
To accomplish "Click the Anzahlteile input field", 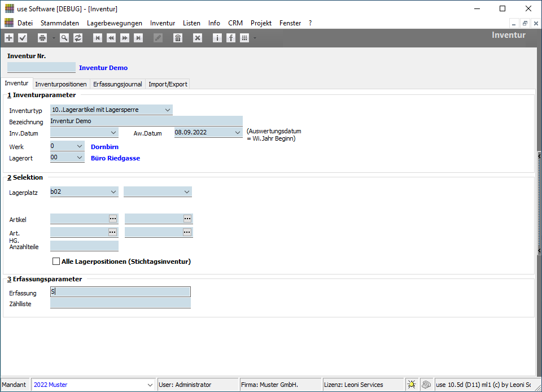I will click(84, 246).
